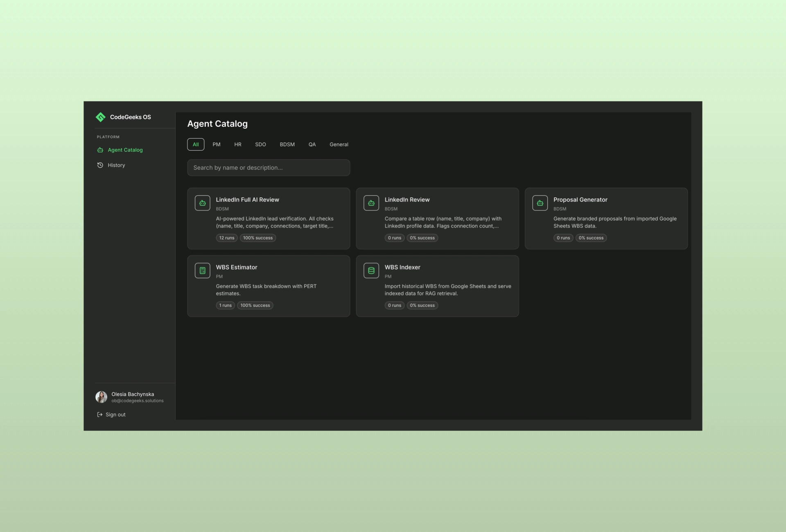Filter agents by the HR tab

pyautogui.click(x=238, y=144)
